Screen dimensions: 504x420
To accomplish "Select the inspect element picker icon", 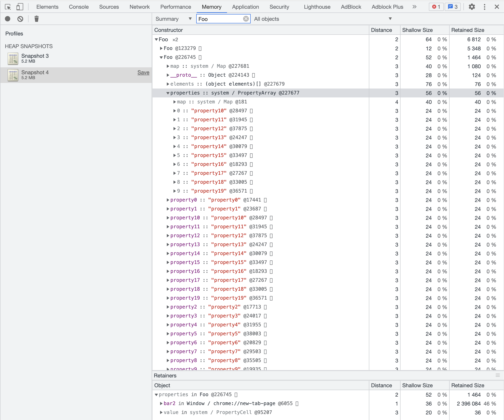I will point(8,7).
